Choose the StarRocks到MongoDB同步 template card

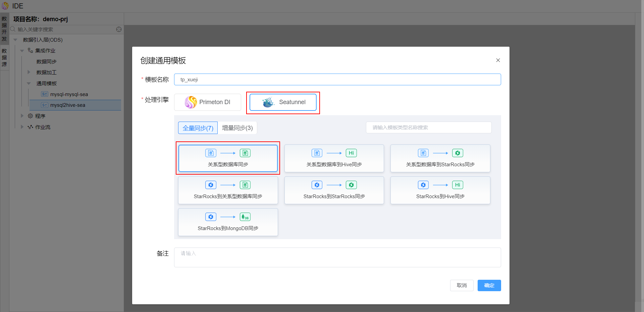228,222
